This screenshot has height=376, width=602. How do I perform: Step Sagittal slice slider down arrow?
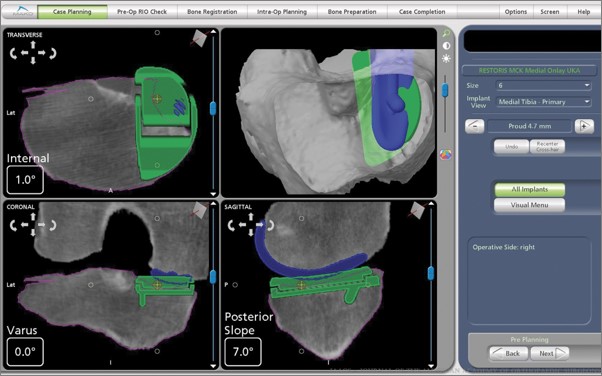click(431, 366)
